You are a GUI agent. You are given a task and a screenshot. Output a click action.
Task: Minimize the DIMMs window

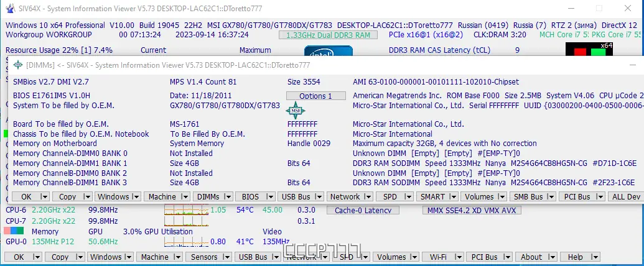point(633,65)
